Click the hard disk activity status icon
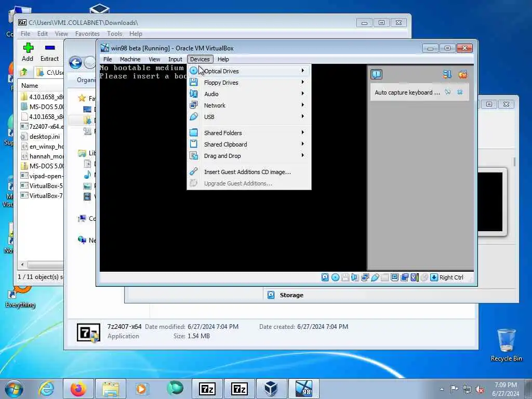This screenshot has width=532, height=399. tap(325, 277)
